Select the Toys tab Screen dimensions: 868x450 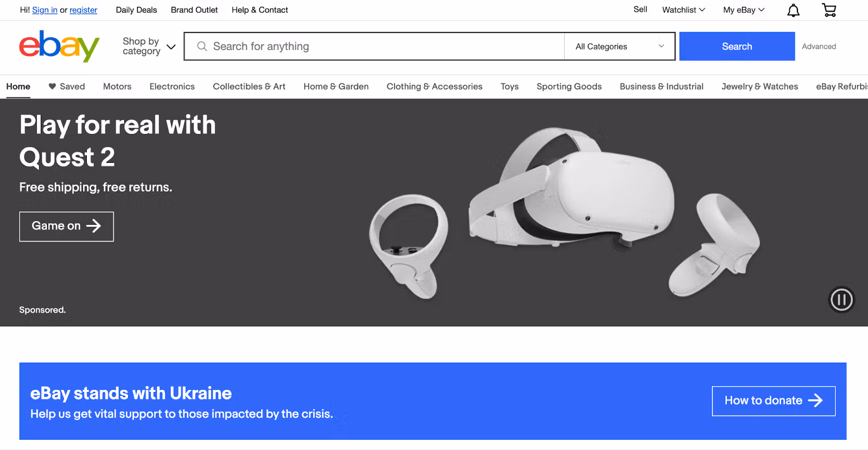click(x=509, y=86)
